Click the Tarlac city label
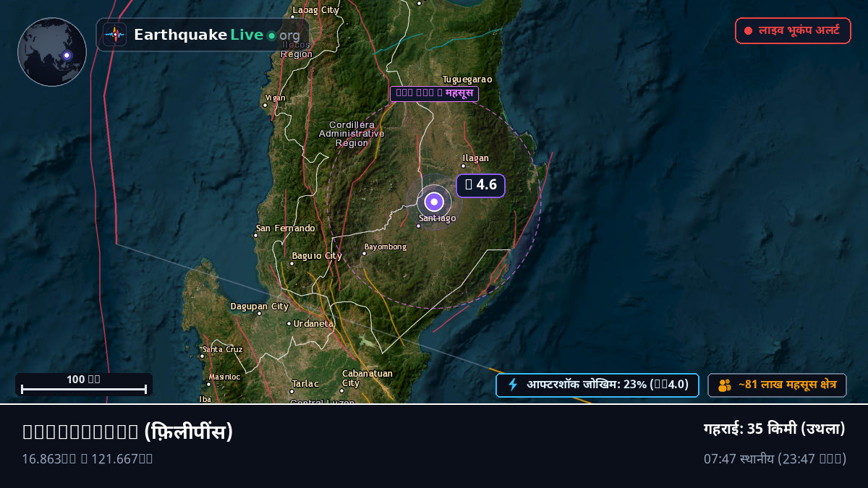 click(x=305, y=384)
